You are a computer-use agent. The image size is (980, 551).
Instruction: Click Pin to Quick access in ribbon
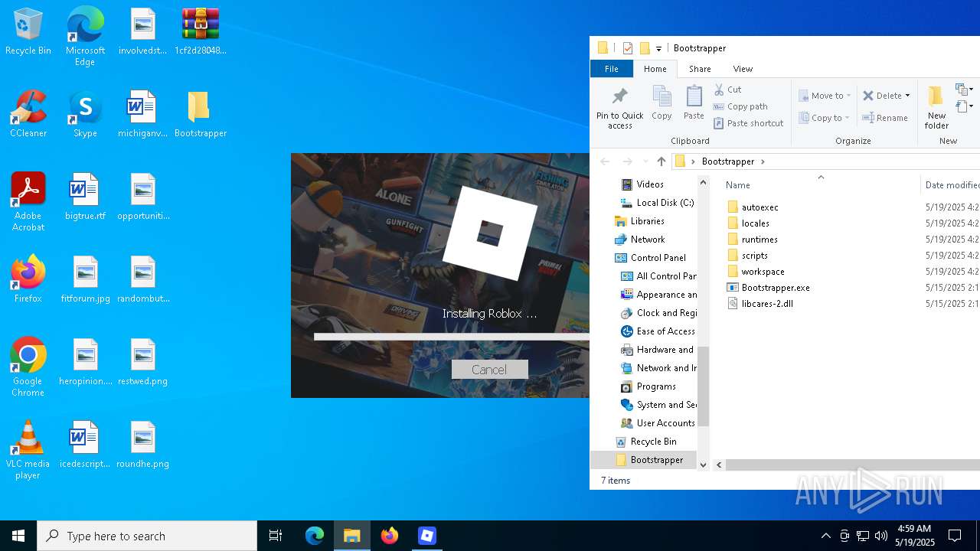(x=620, y=108)
